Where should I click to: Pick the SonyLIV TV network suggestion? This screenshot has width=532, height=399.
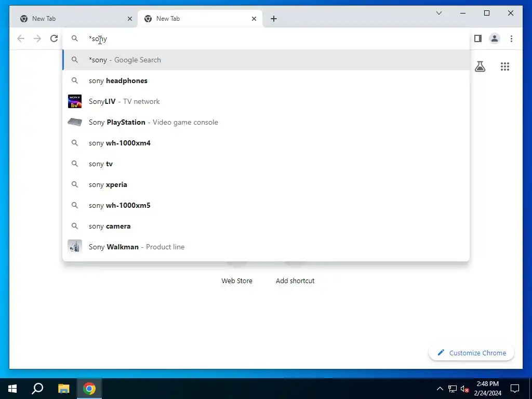266,101
